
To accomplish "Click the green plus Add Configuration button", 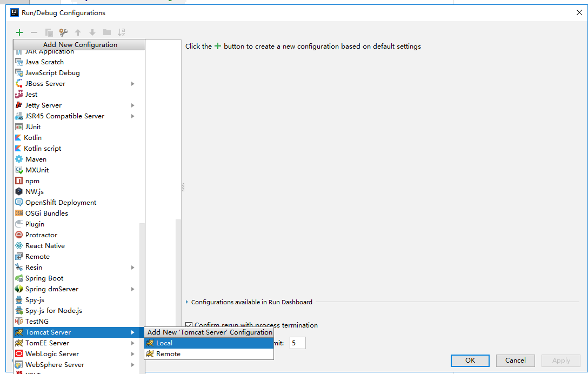I will click(19, 32).
